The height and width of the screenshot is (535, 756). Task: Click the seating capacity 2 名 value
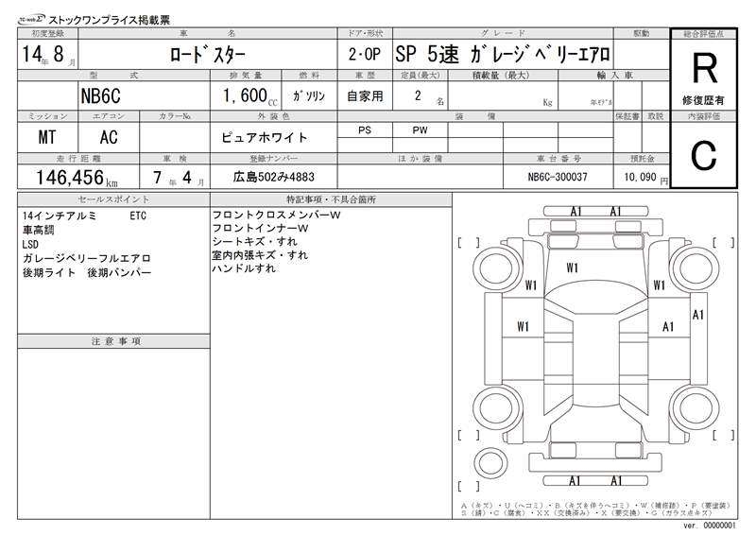pos(428,97)
